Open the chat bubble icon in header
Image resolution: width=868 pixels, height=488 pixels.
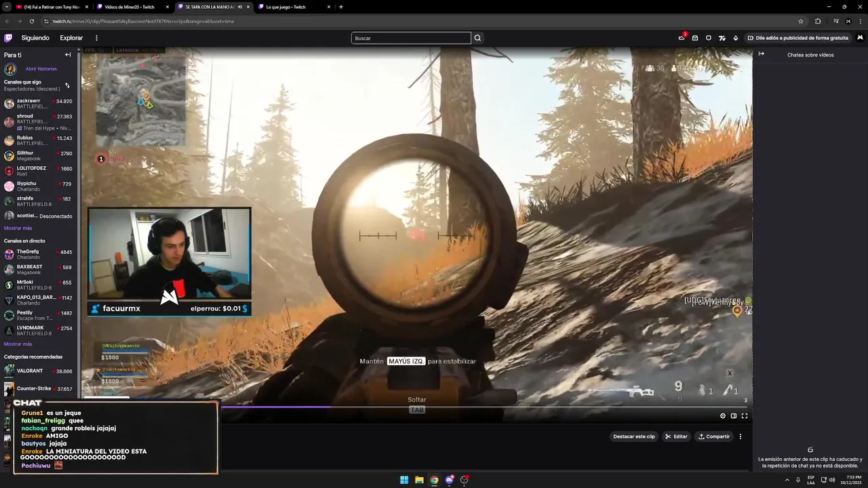709,38
